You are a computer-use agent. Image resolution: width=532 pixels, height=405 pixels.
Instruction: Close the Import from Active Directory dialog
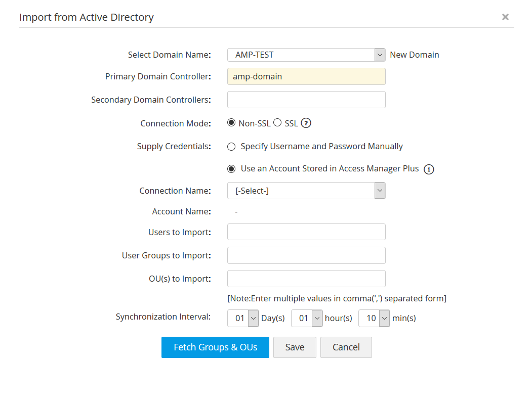pos(505,17)
